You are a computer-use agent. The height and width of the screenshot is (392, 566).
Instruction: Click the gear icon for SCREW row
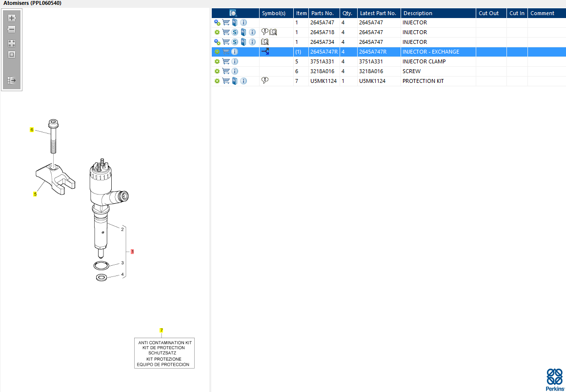tap(217, 71)
